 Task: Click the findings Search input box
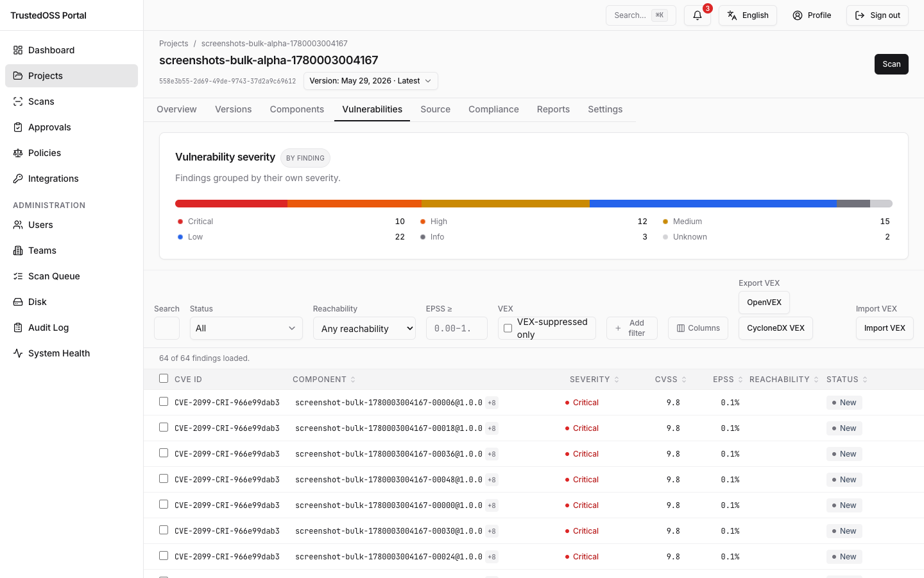[x=167, y=328]
